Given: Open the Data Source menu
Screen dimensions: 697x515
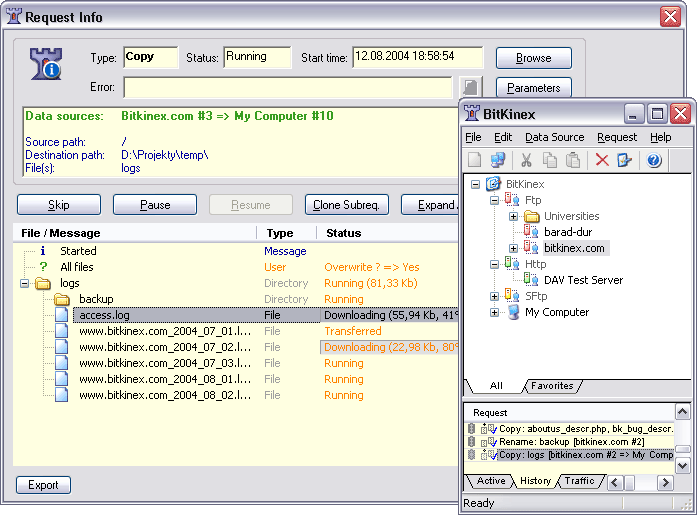Looking at the screenshot, I should (555, 137).
